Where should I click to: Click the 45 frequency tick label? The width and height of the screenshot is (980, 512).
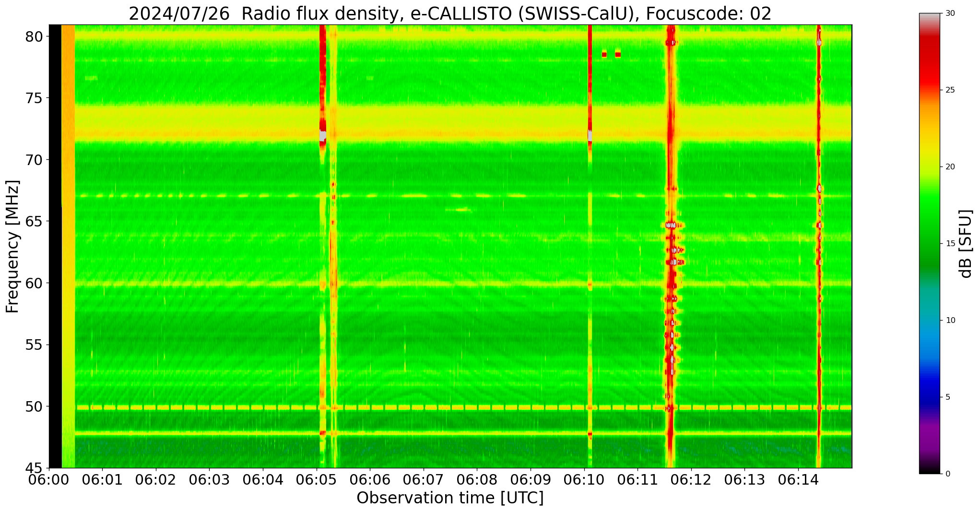click(x=34, y=468)
